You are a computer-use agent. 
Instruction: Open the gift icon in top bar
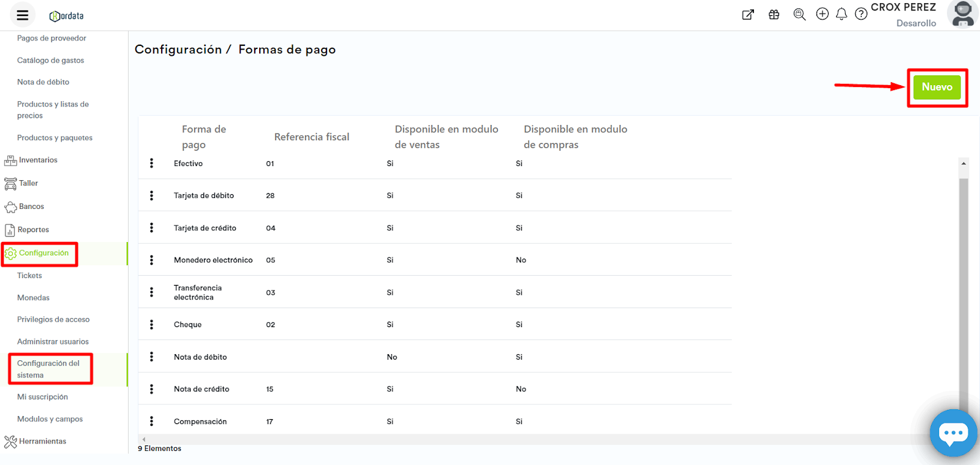[x=774, y=15]
